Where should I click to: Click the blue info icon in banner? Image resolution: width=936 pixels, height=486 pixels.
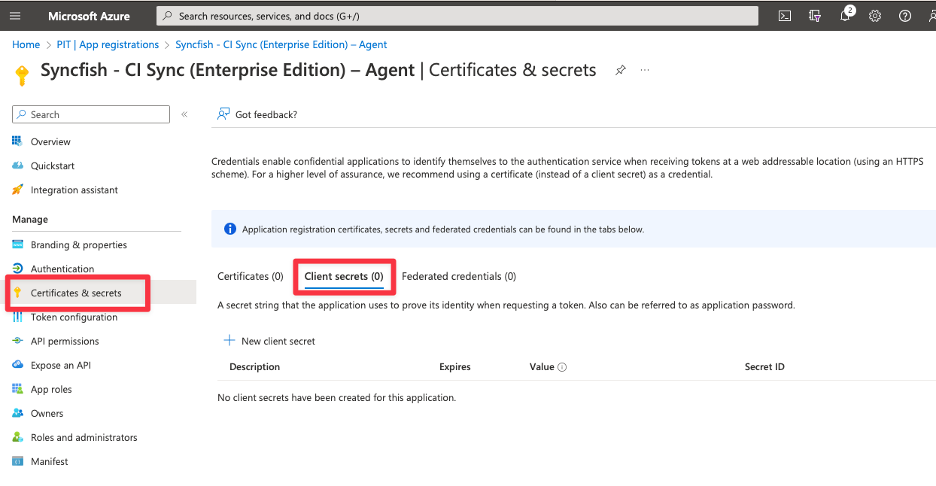pyautogui.click(x=230, y=229)
